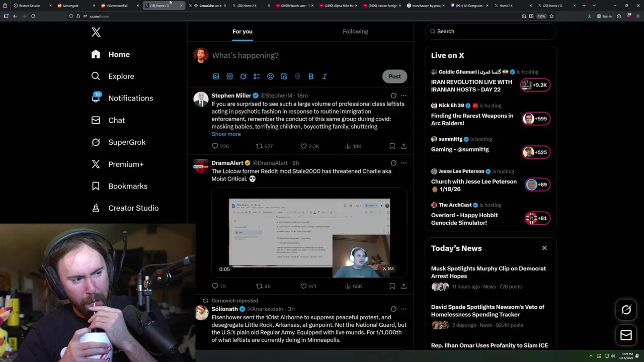Click the X logo in sidebar
644x362 pixels.
[96, 32]
